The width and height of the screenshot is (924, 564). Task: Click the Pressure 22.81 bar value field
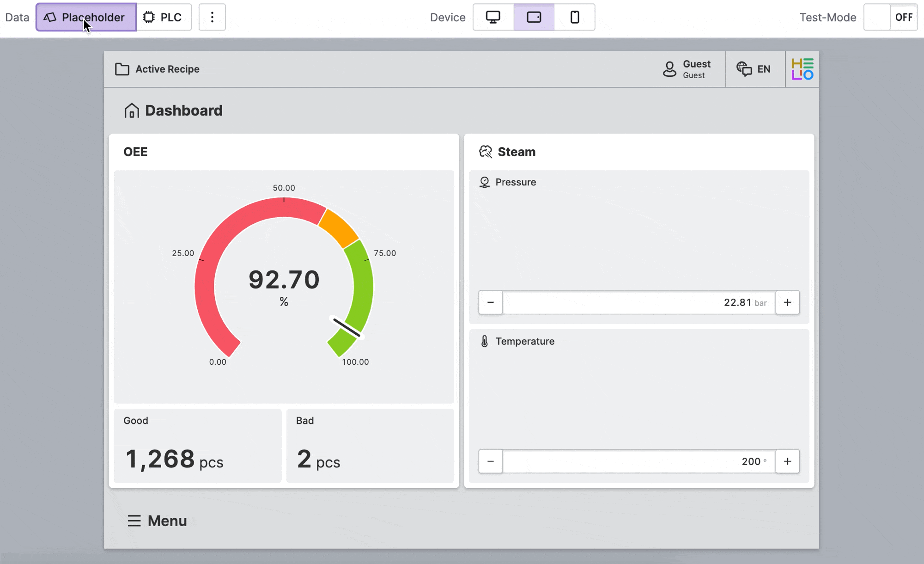(638, 302)
